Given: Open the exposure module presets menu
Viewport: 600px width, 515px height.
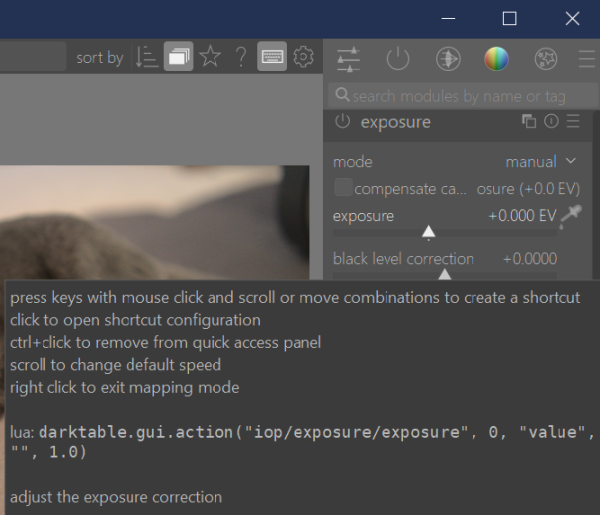Looking at the screenshot, I should [573, 121].
